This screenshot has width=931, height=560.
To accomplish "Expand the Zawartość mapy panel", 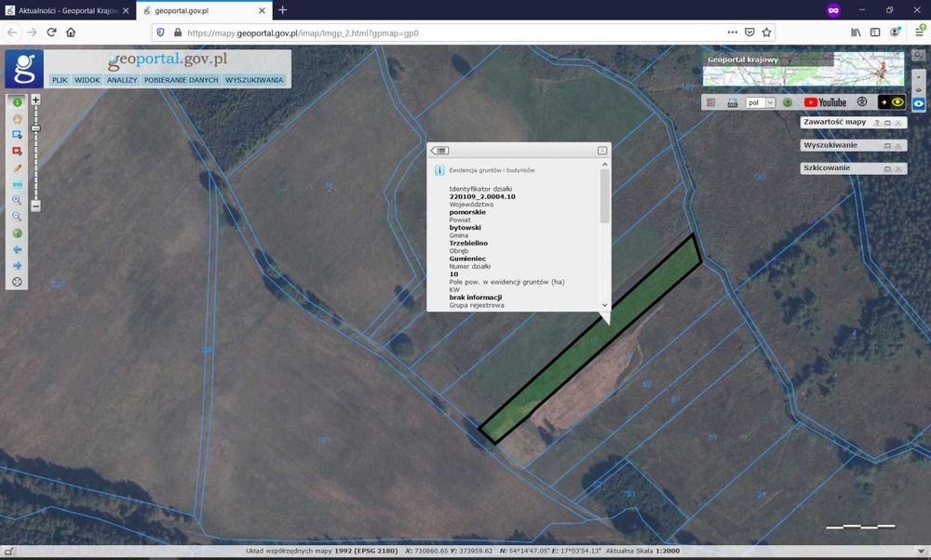I will pyautogui.click(x=887, y=122).
